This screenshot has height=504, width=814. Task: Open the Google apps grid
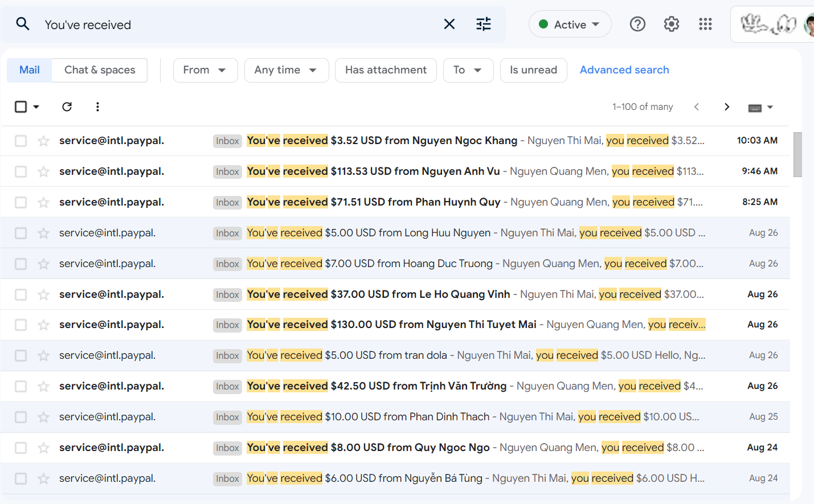[705, 24]
